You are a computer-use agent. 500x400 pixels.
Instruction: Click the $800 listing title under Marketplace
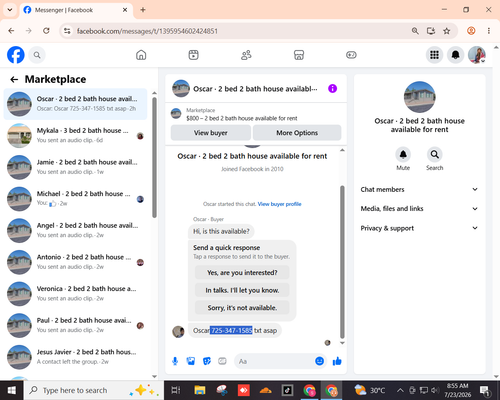tap(242, 118)
